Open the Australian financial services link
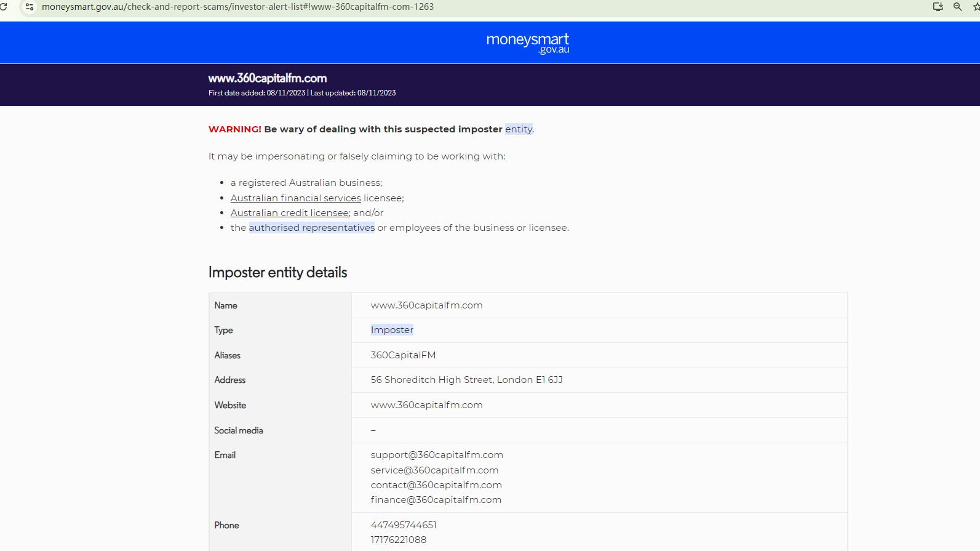Image resolution: width=980 pixels, height=551 pixels. (296, 198)
